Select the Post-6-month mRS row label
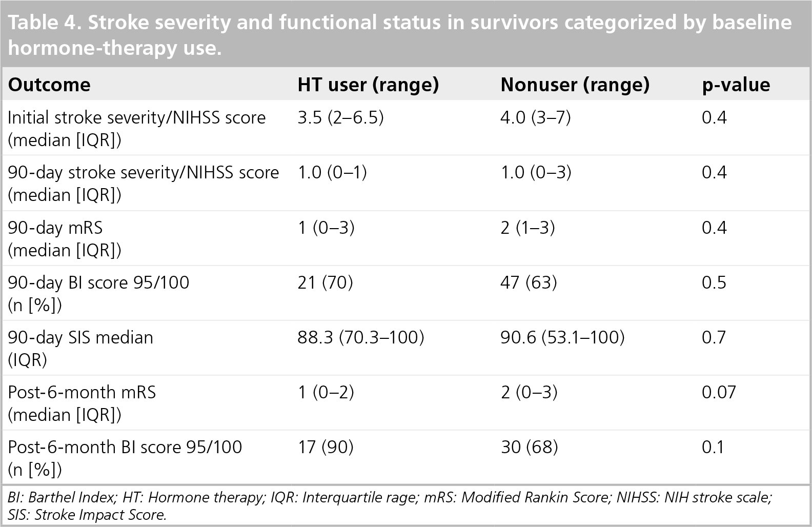The image size is (812, 527). 82,403
